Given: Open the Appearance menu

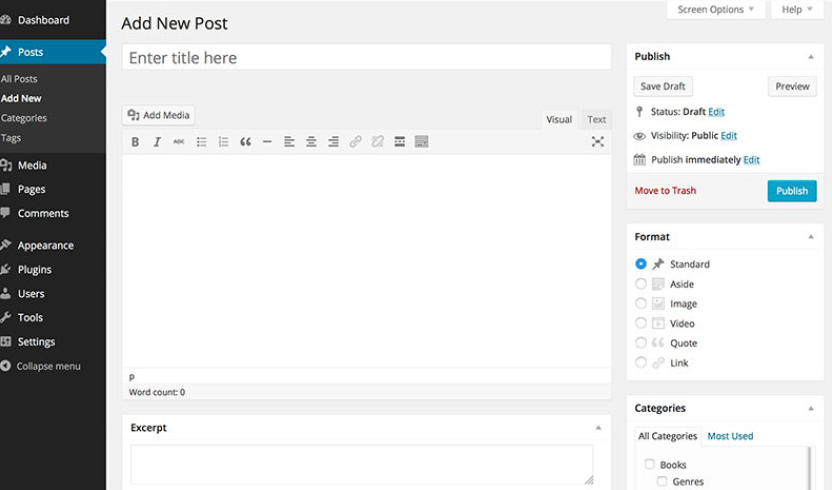Looking at the screenshot, I should click(45, 245).
